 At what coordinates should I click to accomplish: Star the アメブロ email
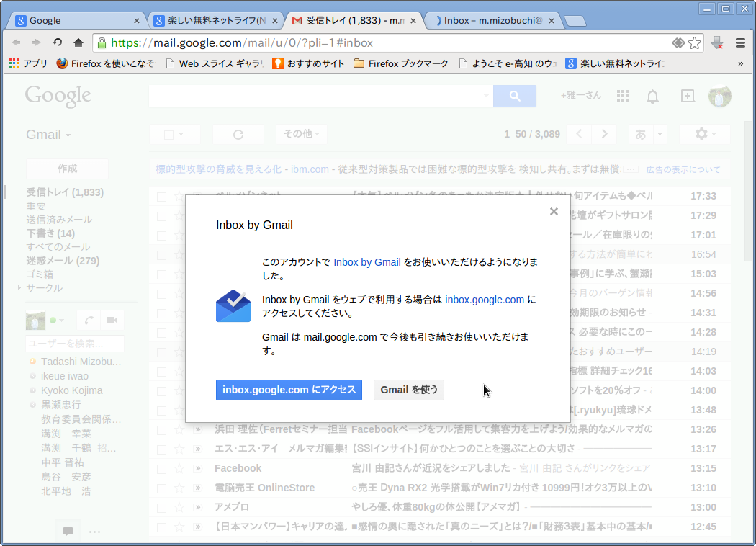tap(179, 508)
